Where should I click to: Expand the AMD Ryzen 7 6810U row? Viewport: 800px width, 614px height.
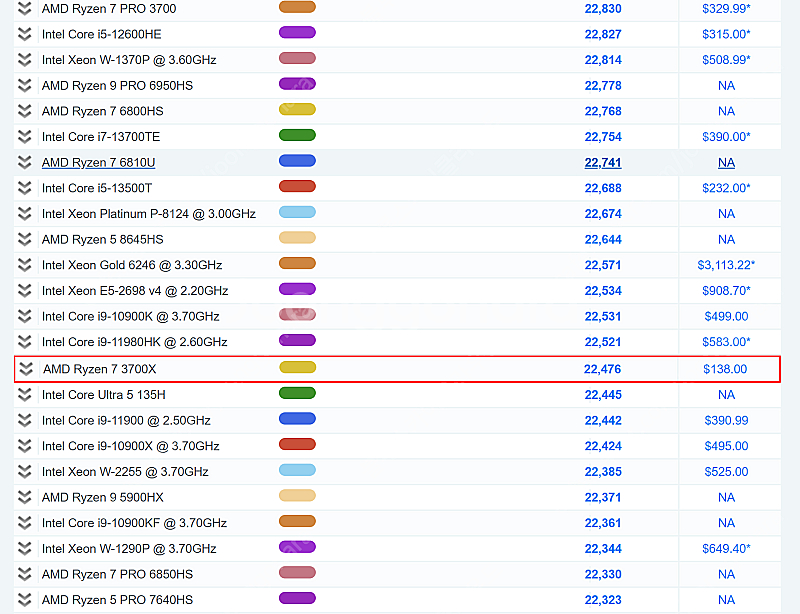click(24, 162)
